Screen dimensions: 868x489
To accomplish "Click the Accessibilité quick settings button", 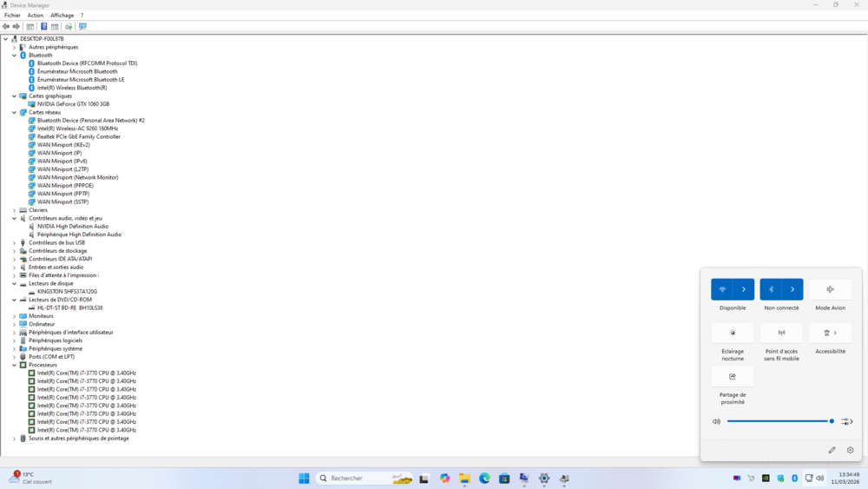I will pos(830,333).
